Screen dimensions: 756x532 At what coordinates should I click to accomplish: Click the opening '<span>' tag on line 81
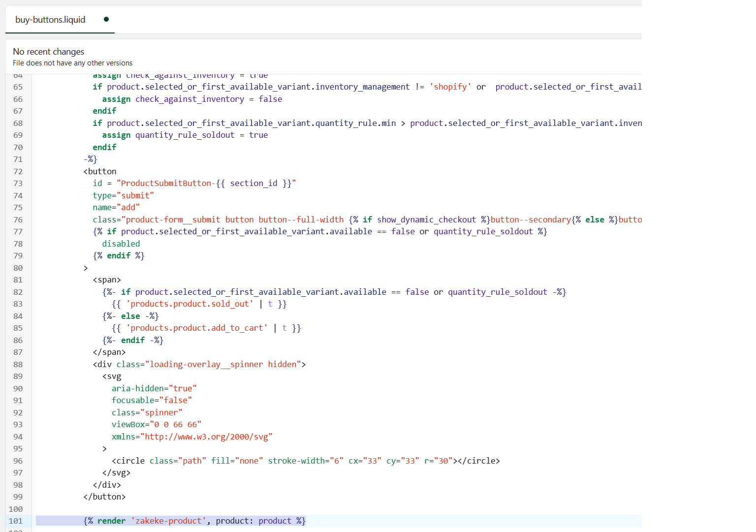(x=107, y=280)
